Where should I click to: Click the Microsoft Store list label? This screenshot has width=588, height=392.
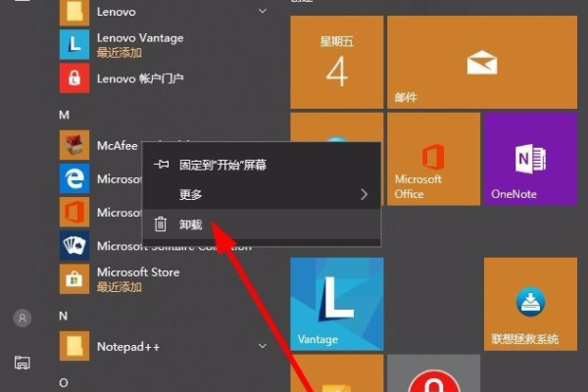tap(138, 272)
